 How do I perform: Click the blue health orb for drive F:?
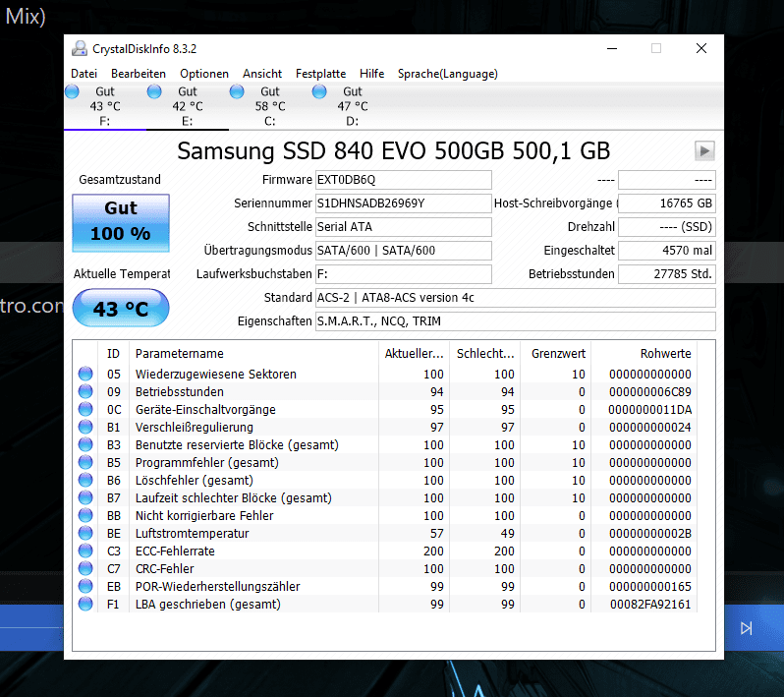coord(72,91)
